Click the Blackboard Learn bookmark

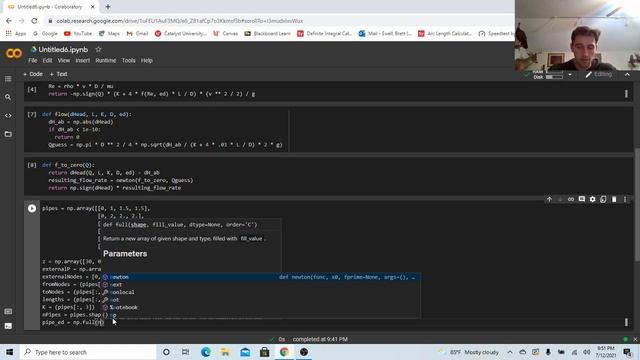point(267,33)
